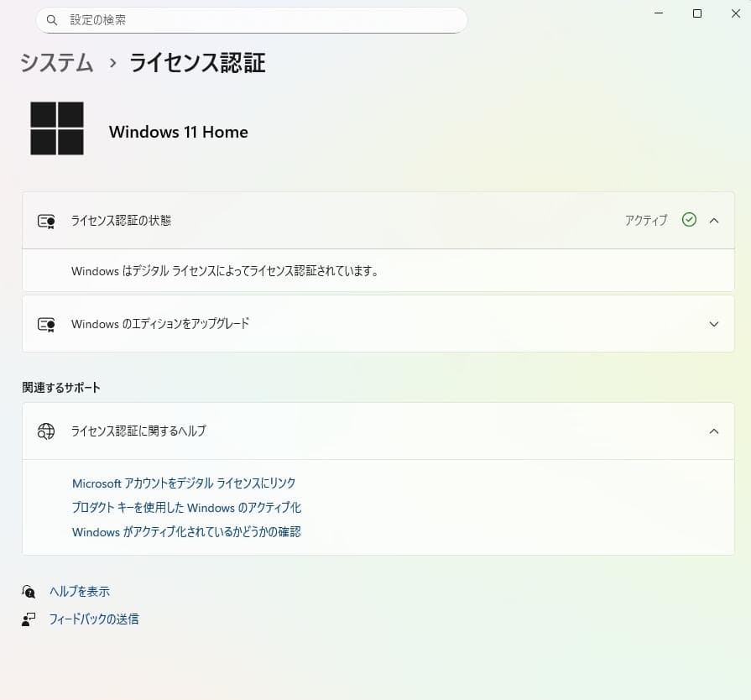Image resolution: width=751 pixels, height=700 pixels.
Task: Collapse the ライセンス認証に関するヘルプ section
Action: 714,431
